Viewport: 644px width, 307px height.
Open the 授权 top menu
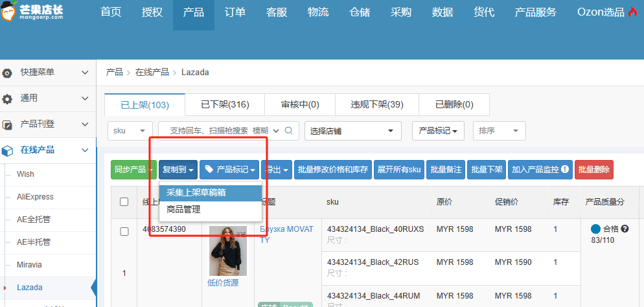click(x=152, y=12)
